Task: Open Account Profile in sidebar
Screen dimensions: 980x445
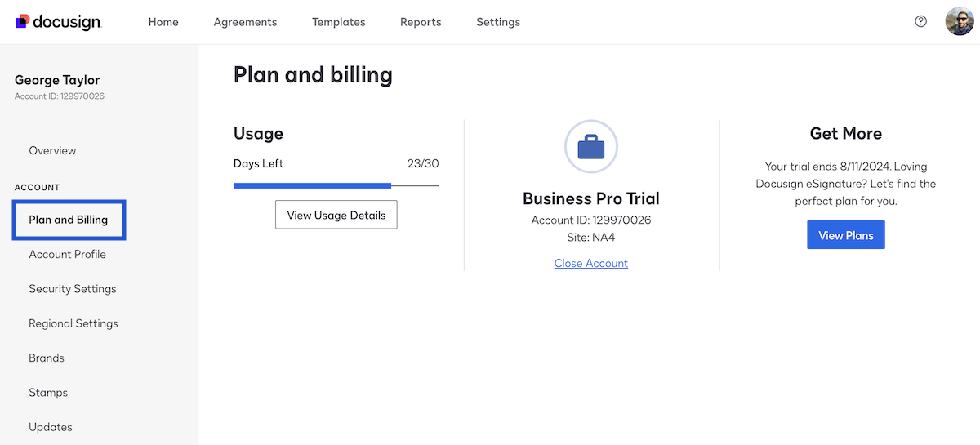Action: (x=67, y=254)
